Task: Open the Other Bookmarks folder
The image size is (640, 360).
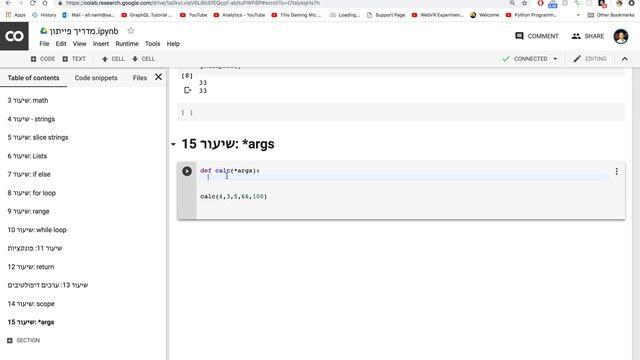Action: click(611, 15)
